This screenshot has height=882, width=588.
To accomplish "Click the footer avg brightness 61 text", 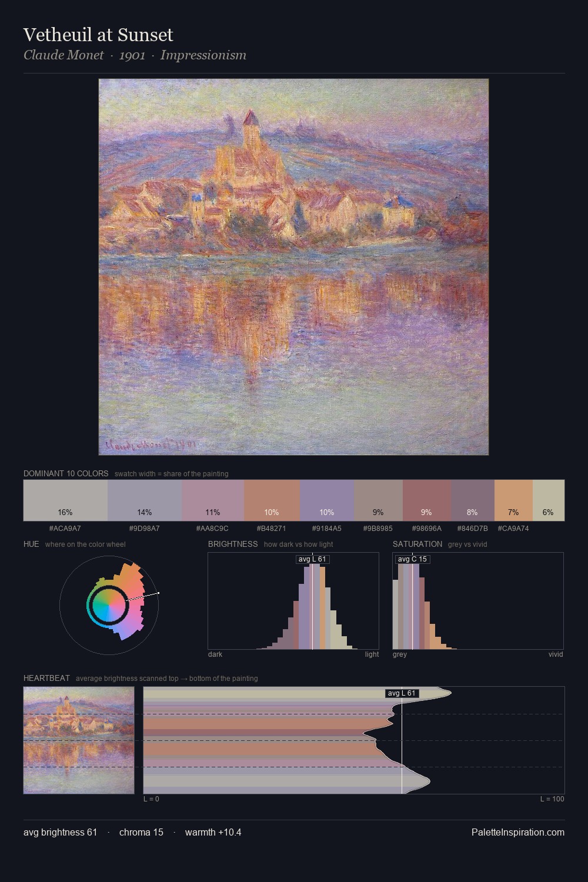I will coord(61,833).
